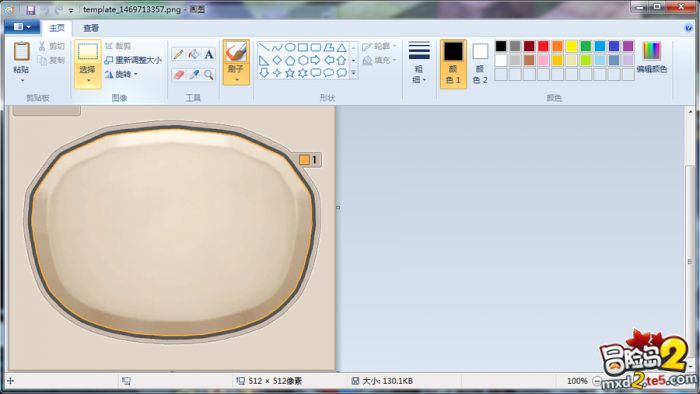The height and width of the screenshot is (394, 700).
Task: Activate Color 1 selector
Action: pos(453,64)
